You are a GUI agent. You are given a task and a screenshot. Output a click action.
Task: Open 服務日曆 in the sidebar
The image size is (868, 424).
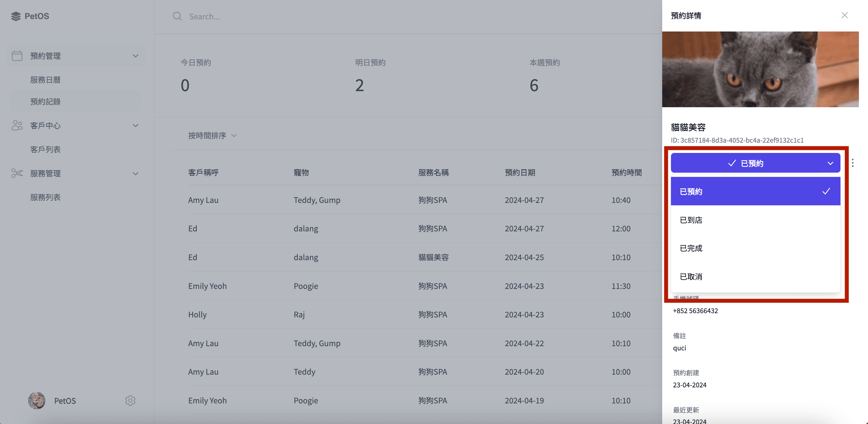pyautogui.click(x=45, y=80)
